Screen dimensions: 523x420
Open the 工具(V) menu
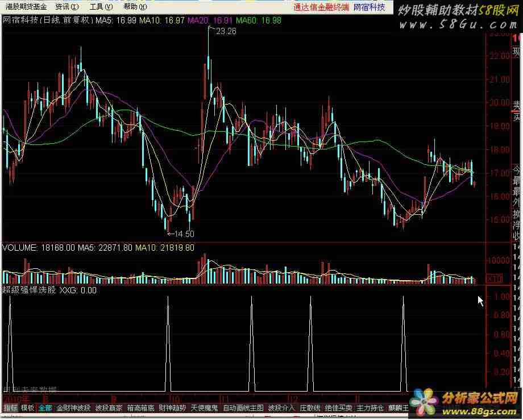(101, 7)
